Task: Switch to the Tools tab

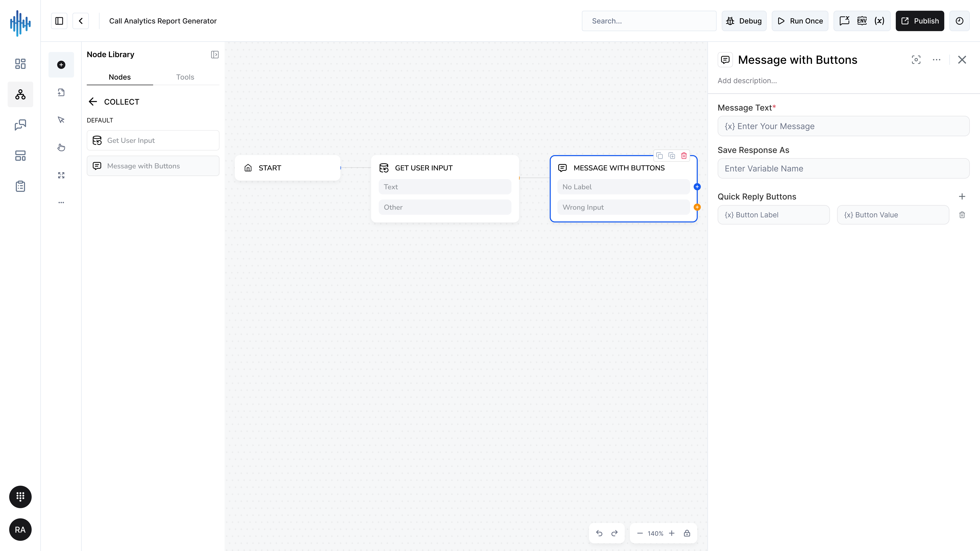Action: click(x=185, y=77)
